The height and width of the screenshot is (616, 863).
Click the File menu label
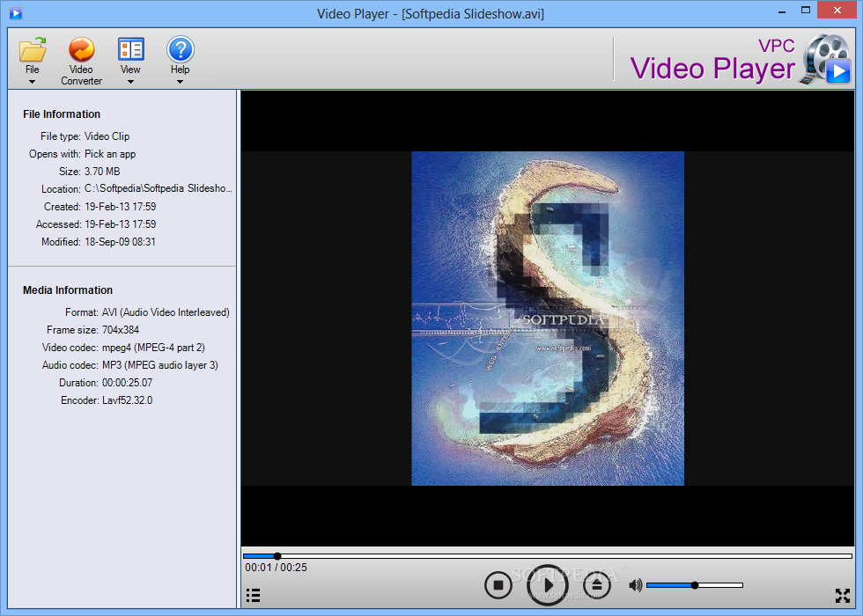[x=32, y=70]
